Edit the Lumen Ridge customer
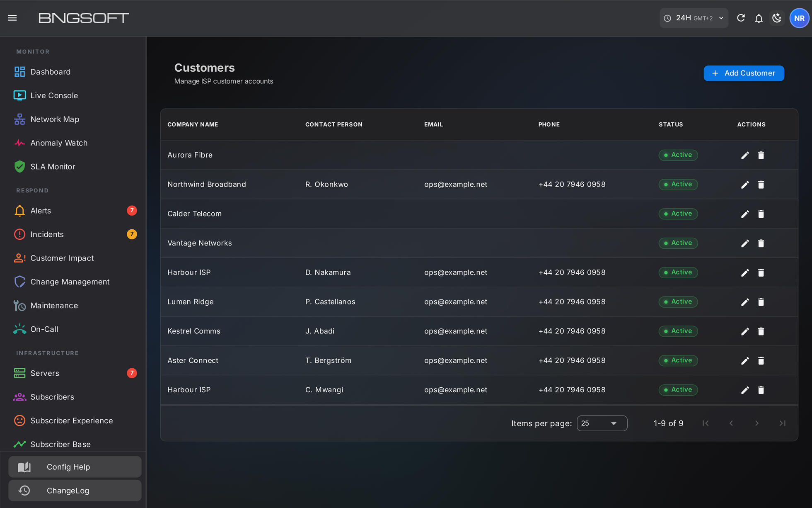Image resolution: width=812 pixels, height=508 pixels. tap(745, 302)
